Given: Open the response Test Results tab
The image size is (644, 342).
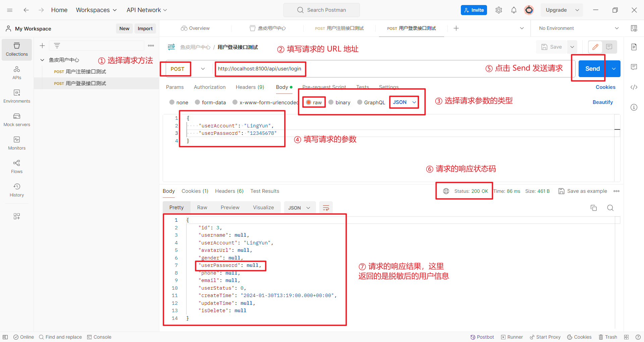Looking at the screenshot, I should click(265, 191).
